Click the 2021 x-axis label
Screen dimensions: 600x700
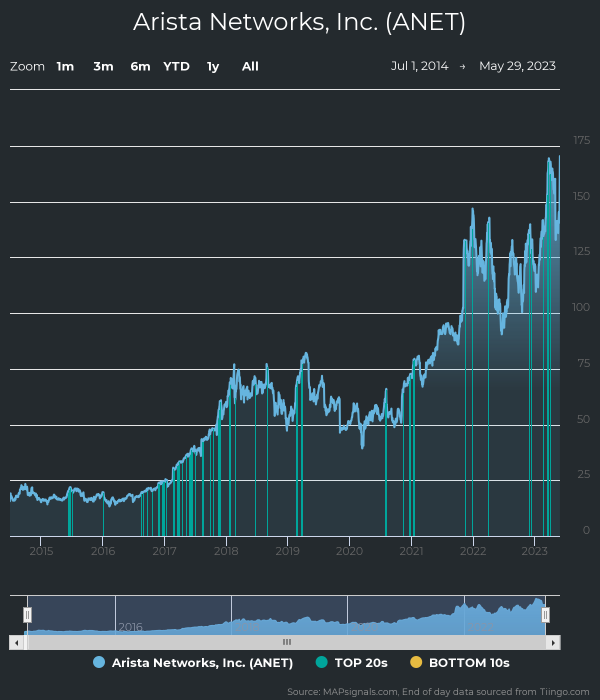[x=411, y=551]
